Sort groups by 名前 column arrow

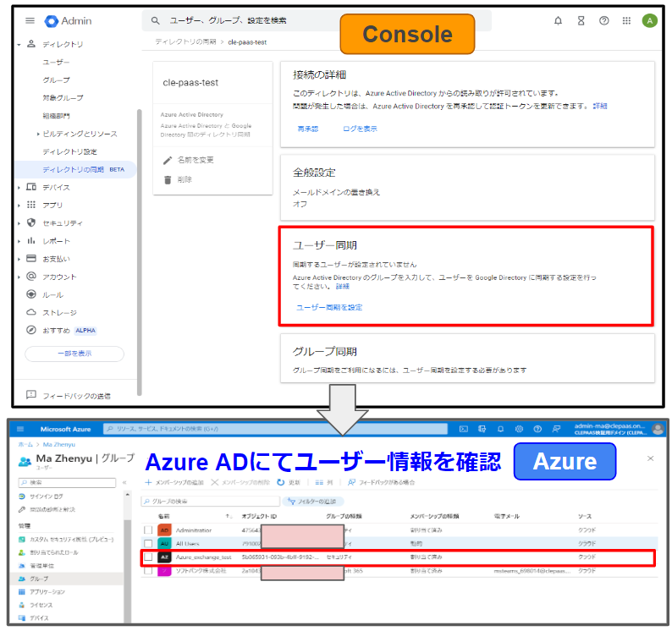point(229,516)
